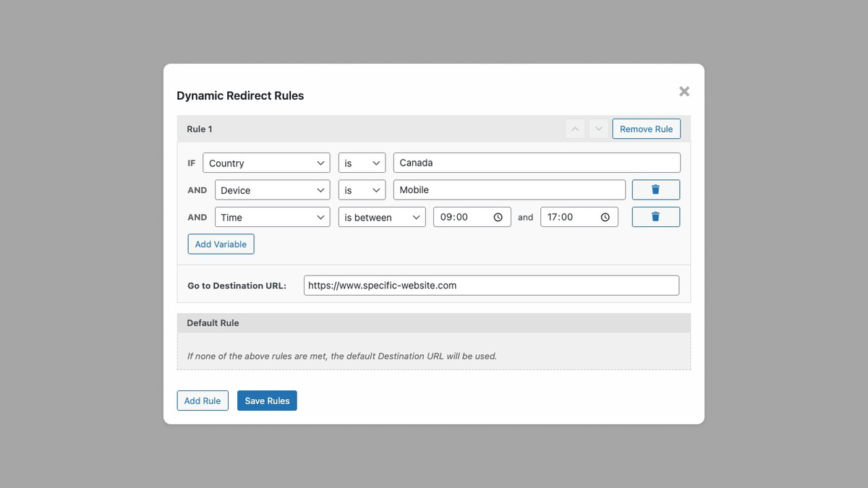The width and height of the screenshot is (868, 488).
Task: Open clock picker for the 09:00 time
Action: [498, 216]
